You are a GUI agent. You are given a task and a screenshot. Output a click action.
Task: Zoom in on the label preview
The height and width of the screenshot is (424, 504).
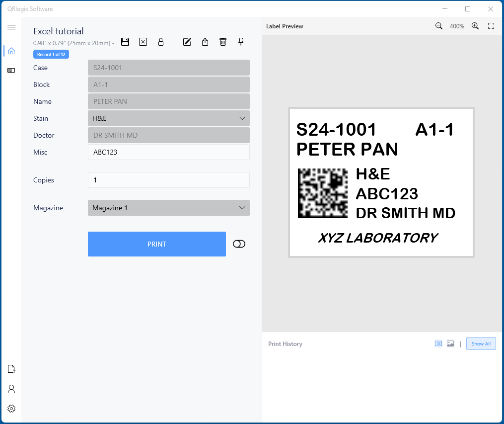click(x=475, y=26)
